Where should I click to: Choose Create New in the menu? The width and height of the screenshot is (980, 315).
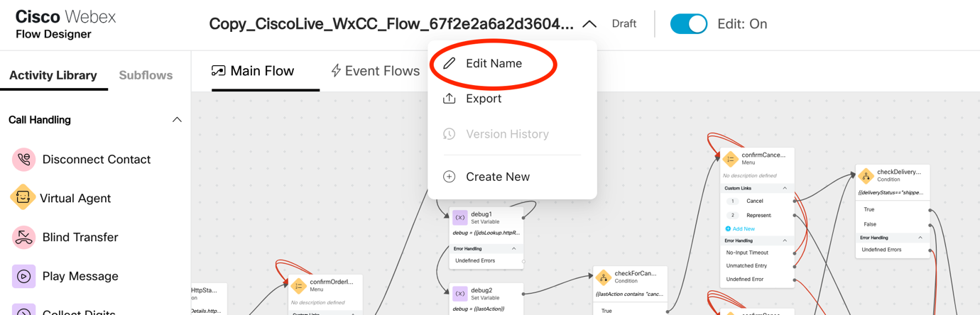(497, 177)
